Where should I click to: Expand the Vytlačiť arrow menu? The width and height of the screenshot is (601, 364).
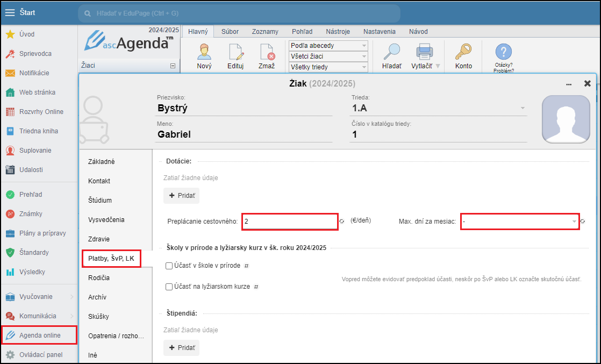438,66
